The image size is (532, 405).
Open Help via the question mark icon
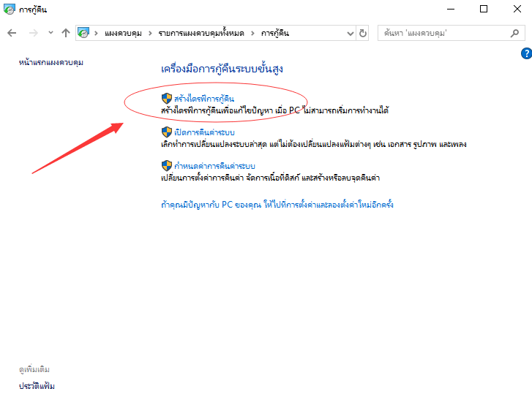click(525, 53)
